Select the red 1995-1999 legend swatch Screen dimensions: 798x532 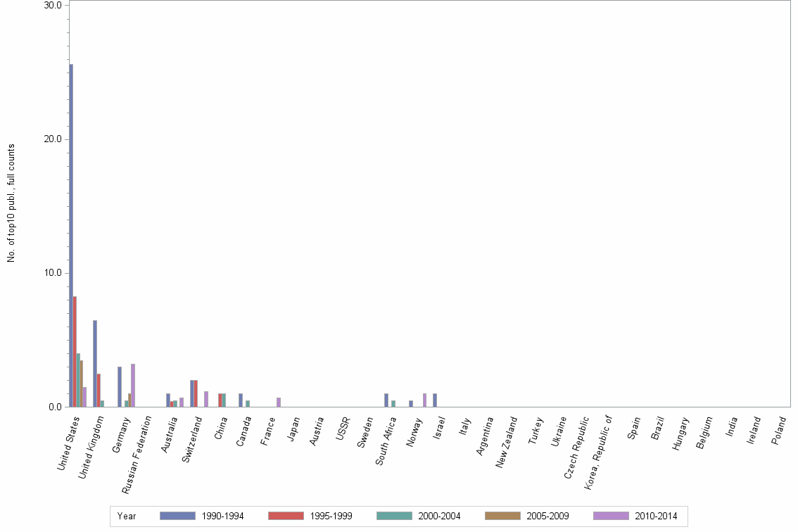tap(285, 516)
